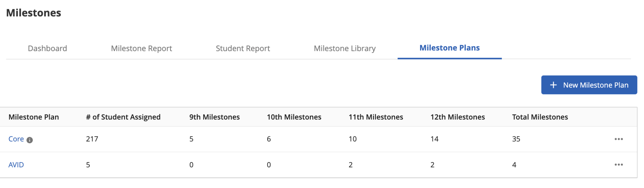Select Core's total milestones value 35

coord(516,139)
